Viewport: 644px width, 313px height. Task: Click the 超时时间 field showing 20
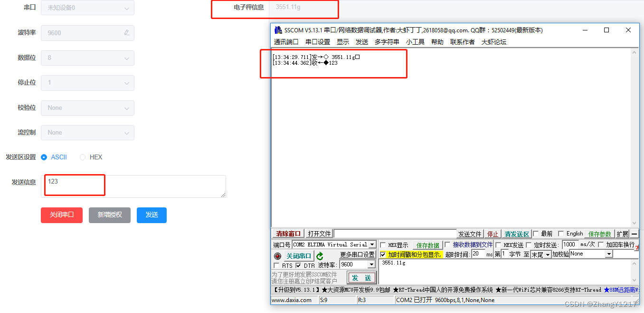coord(477,254)
